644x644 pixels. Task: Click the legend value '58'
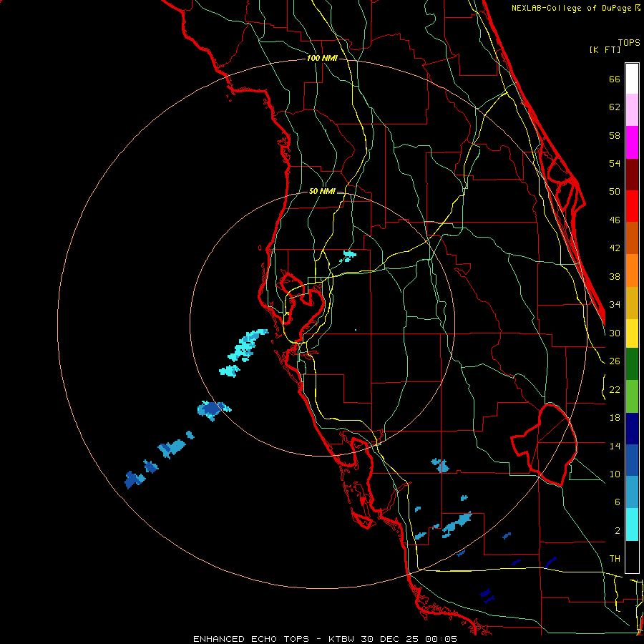pos(615,135)
